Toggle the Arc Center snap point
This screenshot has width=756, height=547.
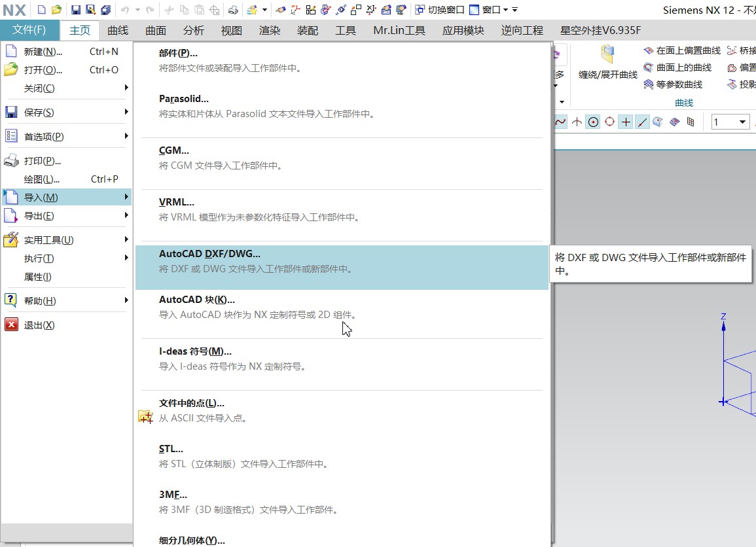click(593, 122)
